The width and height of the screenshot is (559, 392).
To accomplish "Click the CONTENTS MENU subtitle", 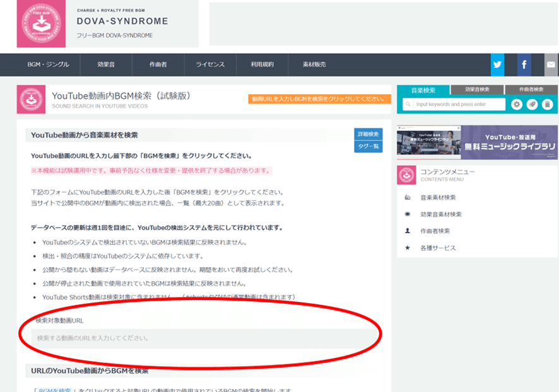I will click(442, 180).
